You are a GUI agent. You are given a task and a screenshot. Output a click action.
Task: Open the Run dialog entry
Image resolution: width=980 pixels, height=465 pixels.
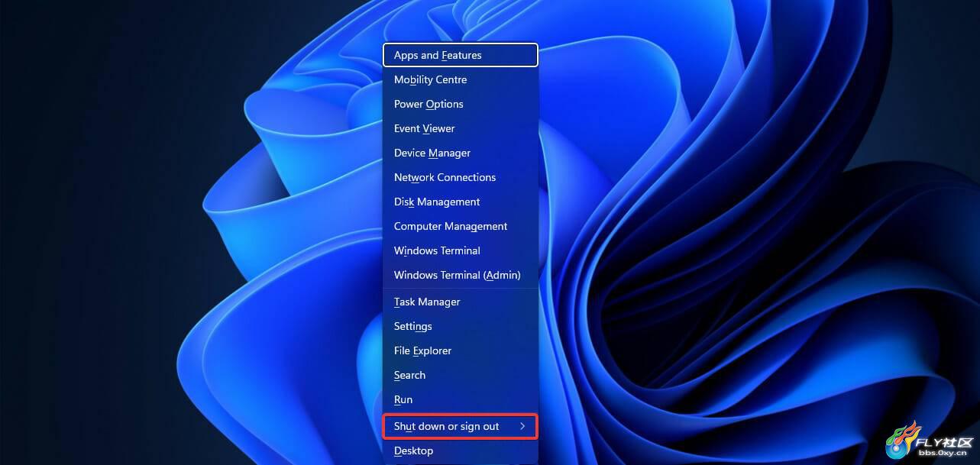point(461,399)
